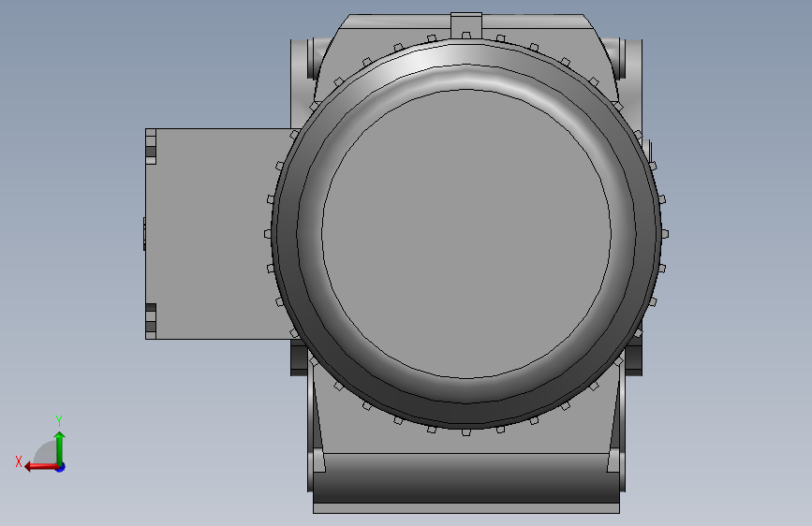Click the red X axis arrow of triad
Image resolution: width=812 pixels, height=526 pixels.
[41, 467]
